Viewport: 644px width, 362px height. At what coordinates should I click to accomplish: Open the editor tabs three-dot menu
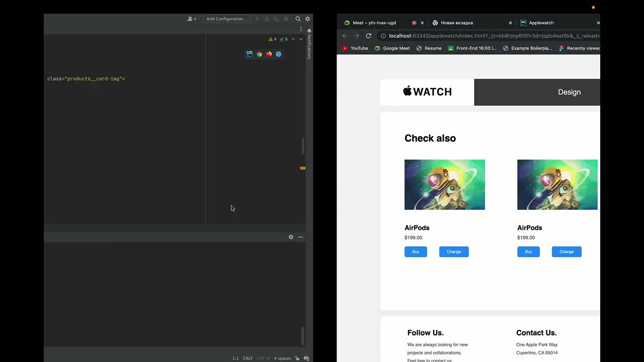pyautogui.click(x=301, y=29)
